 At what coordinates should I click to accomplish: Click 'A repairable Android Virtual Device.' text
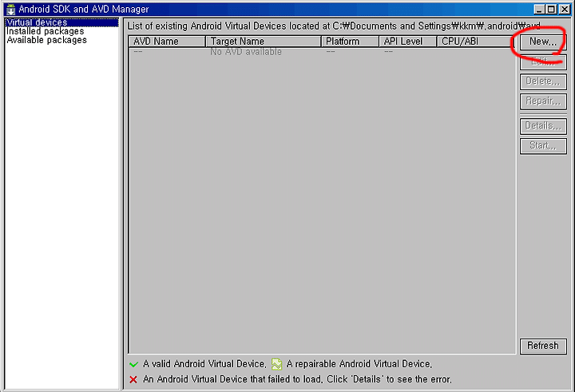tap(359, 364)
